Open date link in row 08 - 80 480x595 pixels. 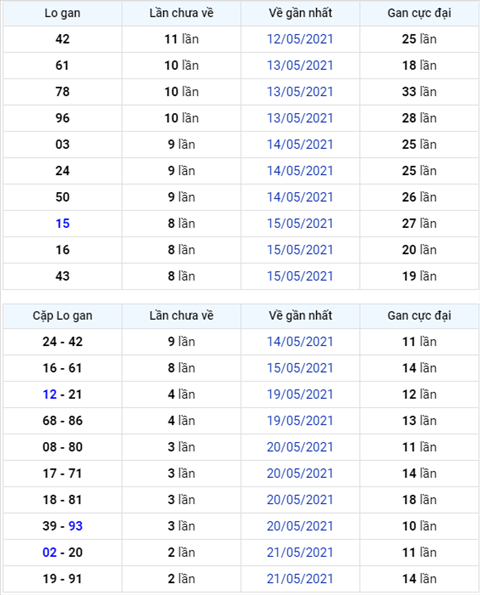point(300,447)
